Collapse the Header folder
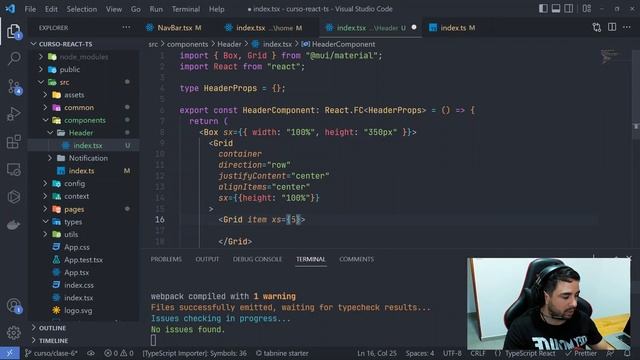 [x=50, y=133]
